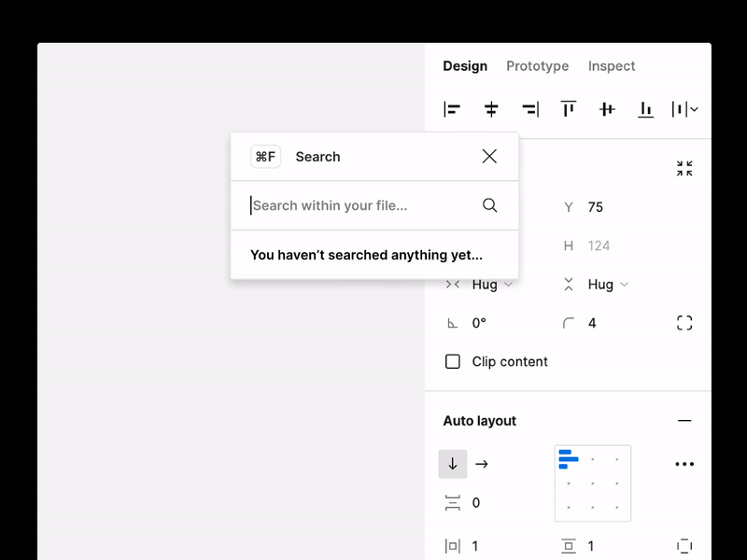Switch to the Prototype tab
Screen dimensions: 747x560
coord(537,66)
